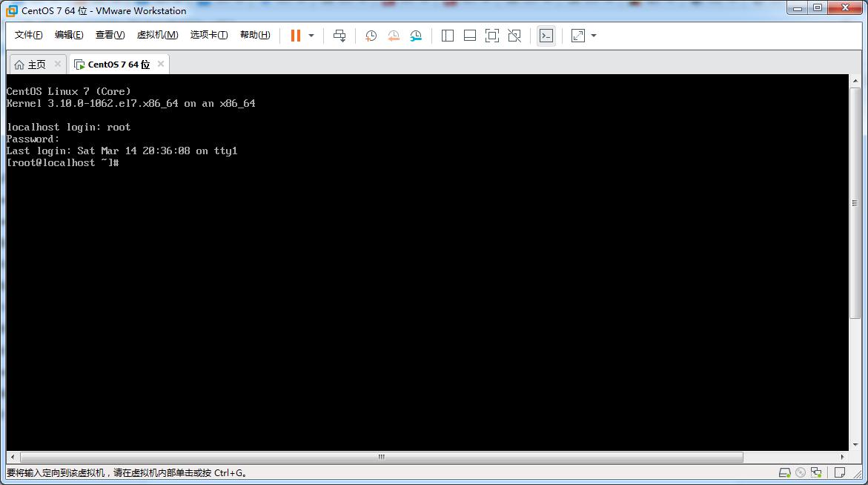Toggle the thumbnail bar
The height and width of the screenshot is (485, 868).
point(469,35)
